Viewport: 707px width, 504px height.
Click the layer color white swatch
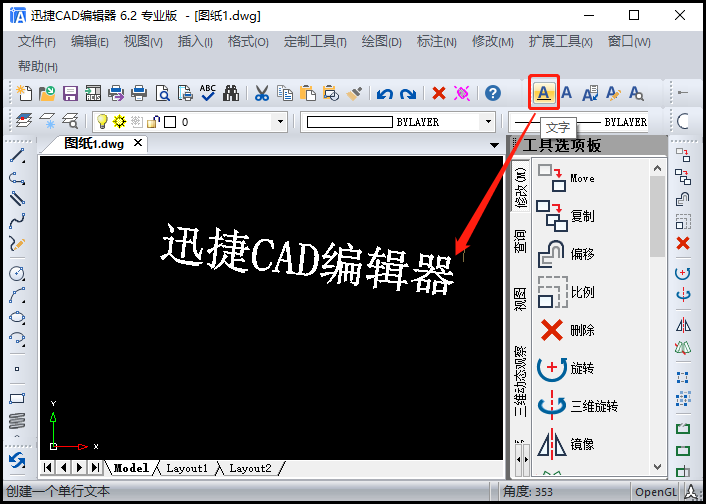click(x=170, y=122)
